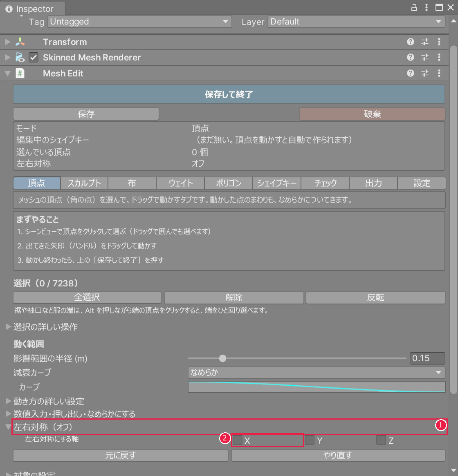458x476 pixels.
Task: Open the Layer dropdown showing Default
Action: pos(356,22)
